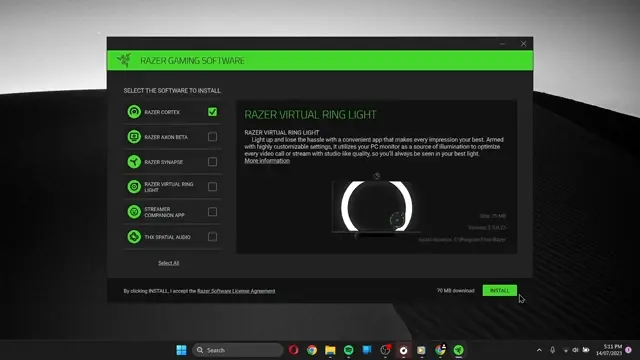Check the Razer Axon Beta checkbox
The height and width of the screenshot is (360, 640).
212,137
